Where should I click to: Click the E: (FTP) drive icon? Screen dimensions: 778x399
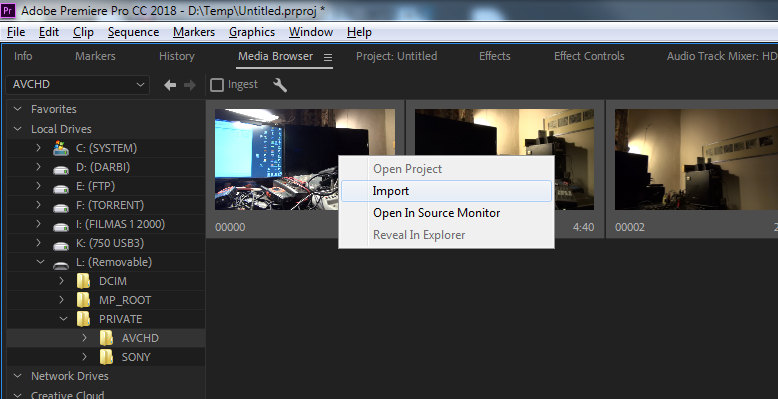point(61,189)
